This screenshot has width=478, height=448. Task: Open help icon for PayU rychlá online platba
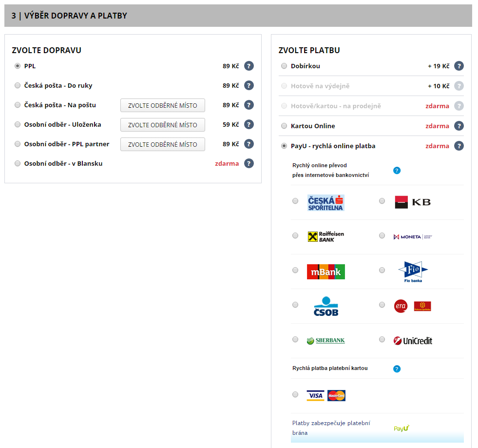point(459,146)
